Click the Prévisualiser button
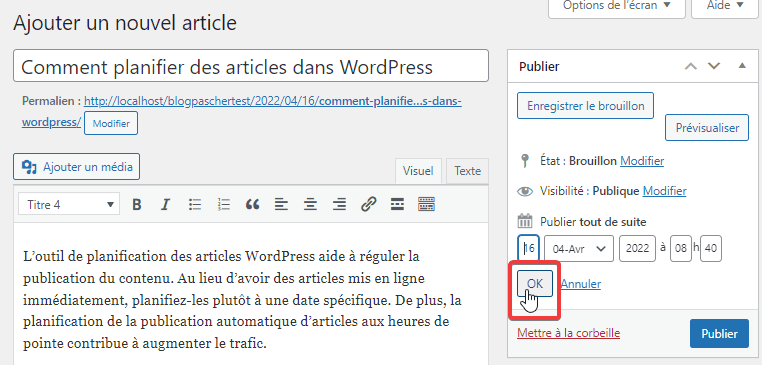This screenshot has height=365, width=762. (x=707, y=128)
